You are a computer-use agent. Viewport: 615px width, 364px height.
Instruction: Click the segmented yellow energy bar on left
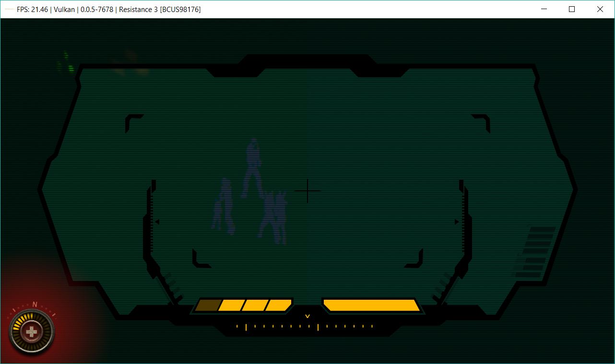[243, 305]
